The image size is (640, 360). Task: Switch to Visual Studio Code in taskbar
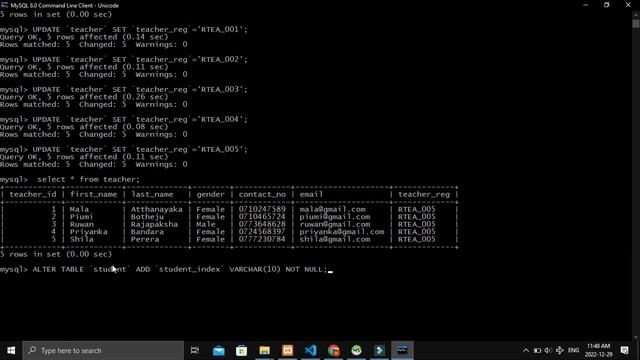[x=311, y=350]
